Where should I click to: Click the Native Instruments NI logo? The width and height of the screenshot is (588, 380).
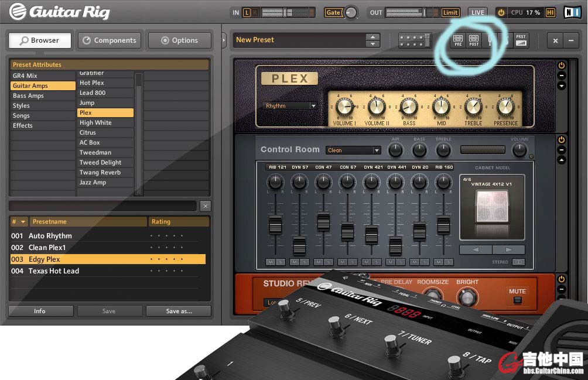click(572, 12)
